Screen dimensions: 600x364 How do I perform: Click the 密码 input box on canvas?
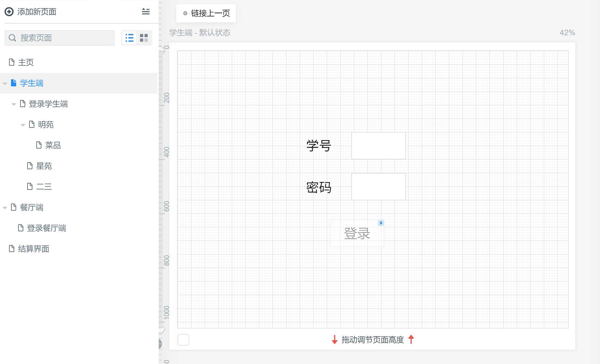378,186
